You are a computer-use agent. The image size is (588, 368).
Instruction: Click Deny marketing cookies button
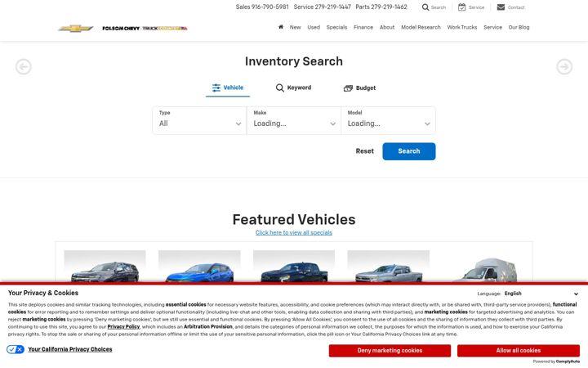pos(390,351)
